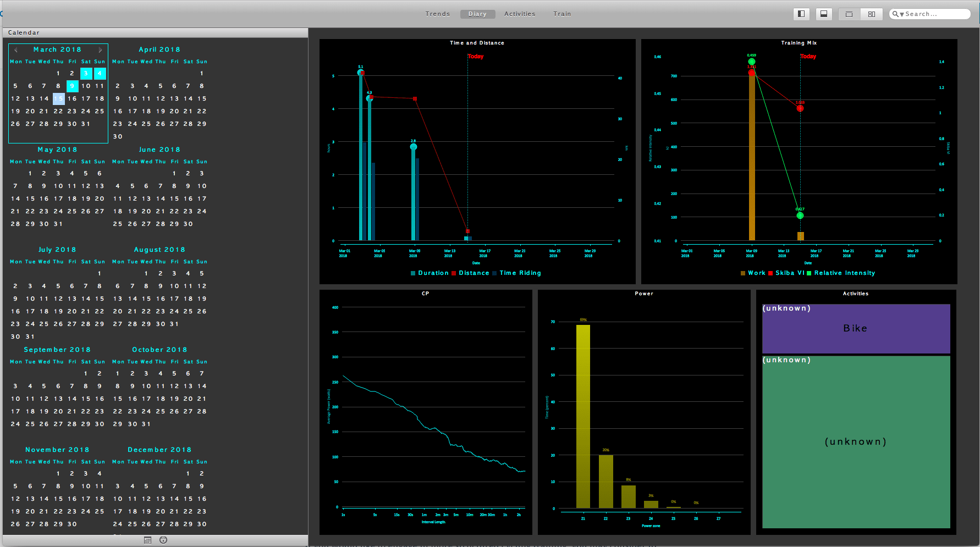Switch to tabbed view layout icon
The height and width of the screenshot is (547, 980).
849,14
